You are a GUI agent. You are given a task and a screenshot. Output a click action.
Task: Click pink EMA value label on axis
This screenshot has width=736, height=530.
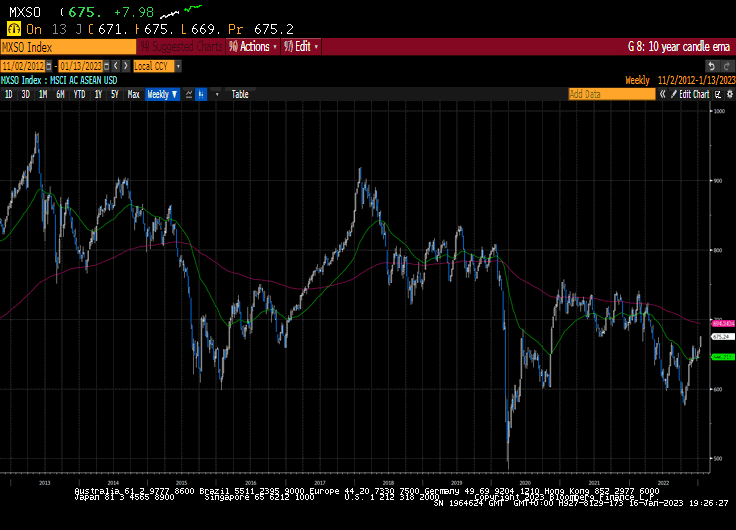pos(723,323)
